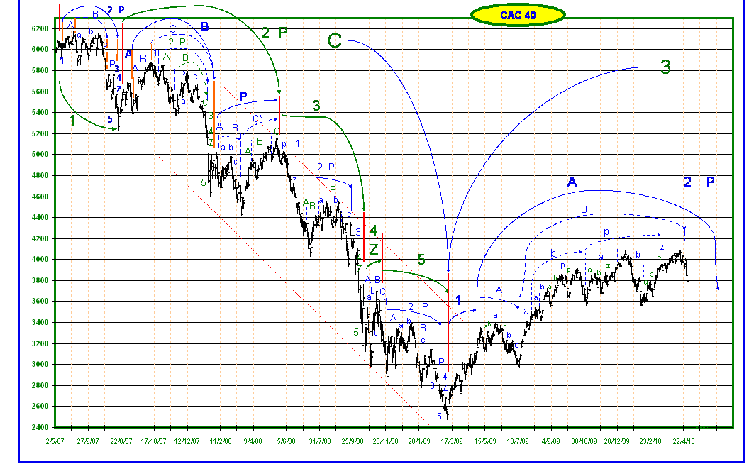Viewport: 749px width, 464px height.
Task: Click the large green C wave label
Action: [x=334, y=41]
